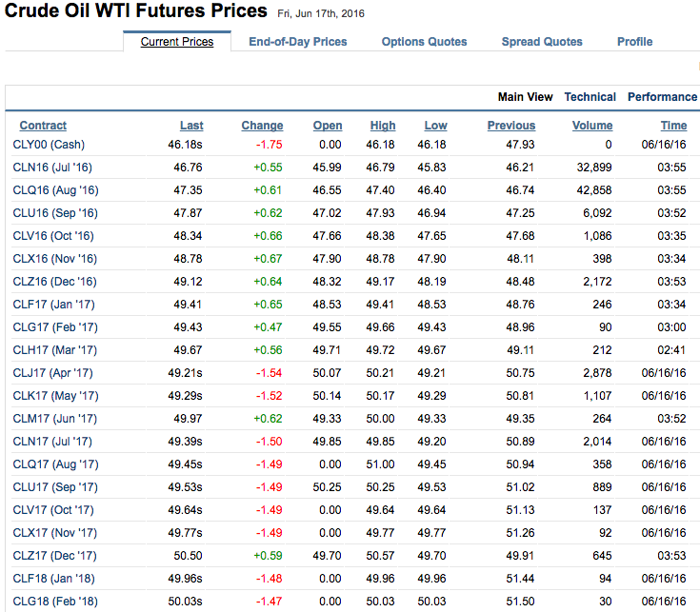Go to the Profile tab
The height and width of the screenshot is (612, 700).
[x=634, y=42]
